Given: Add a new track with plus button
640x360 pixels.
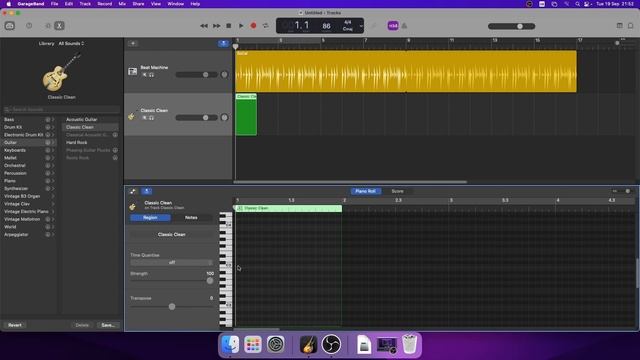Looking at the screenshot, I should point(133,43).
